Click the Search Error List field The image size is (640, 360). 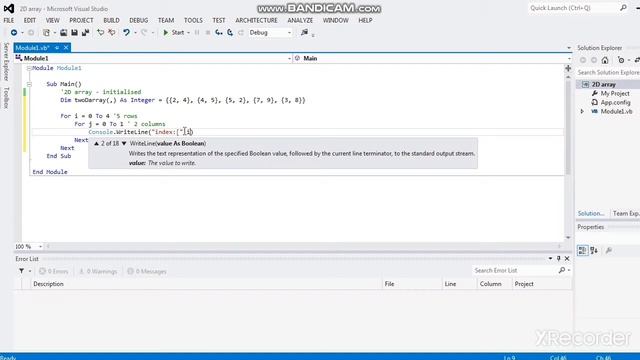(x=515, y=270)
